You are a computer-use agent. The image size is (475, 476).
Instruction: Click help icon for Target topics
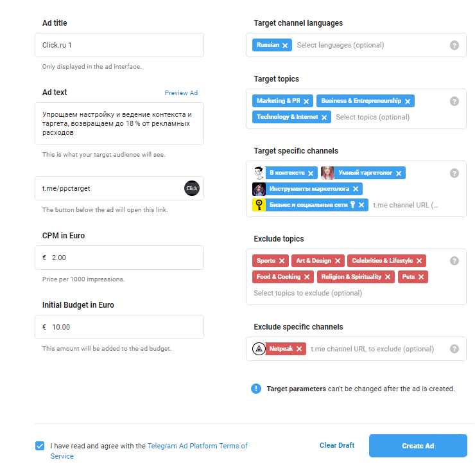click(x=454, y=101)
